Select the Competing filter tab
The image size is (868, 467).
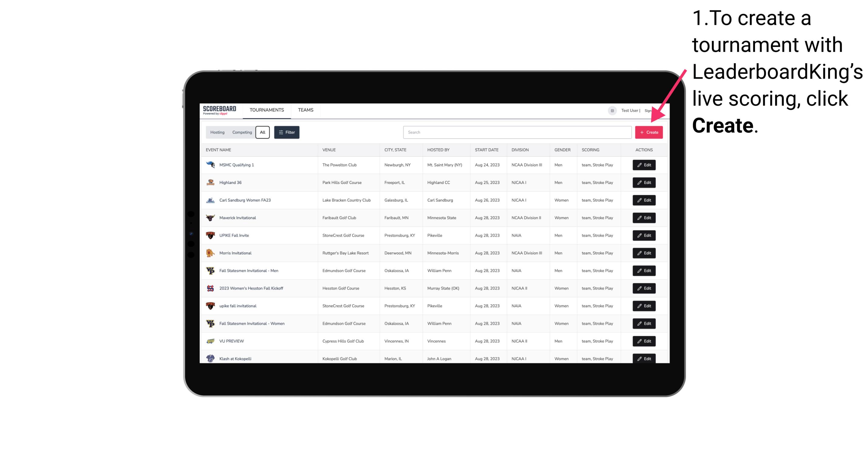coord(241,132)
